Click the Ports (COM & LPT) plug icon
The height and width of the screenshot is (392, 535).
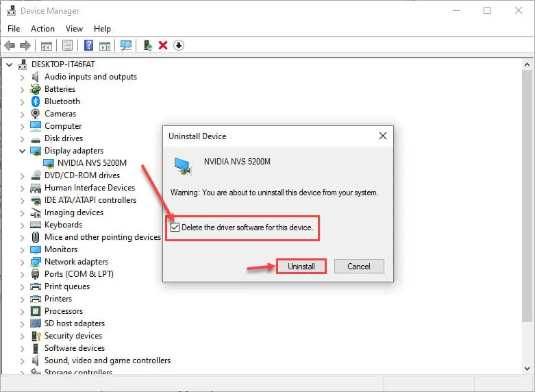pyautogui.click(x=35, y=274)
